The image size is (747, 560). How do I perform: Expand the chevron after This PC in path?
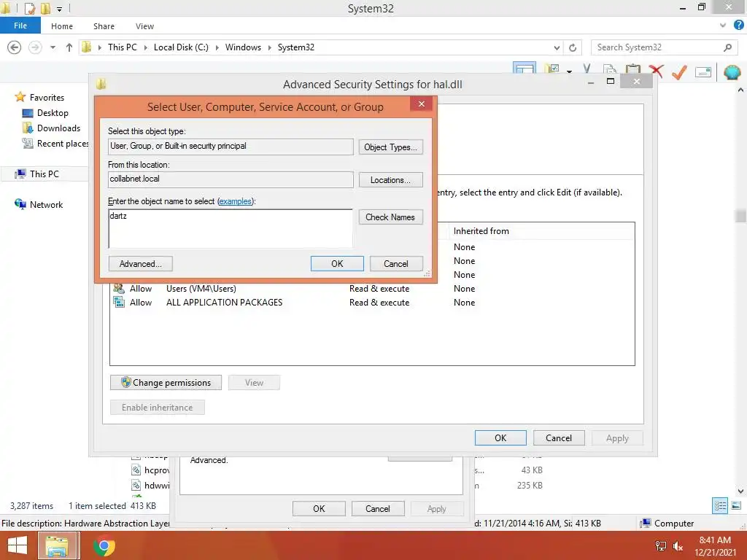click(145, 47)
